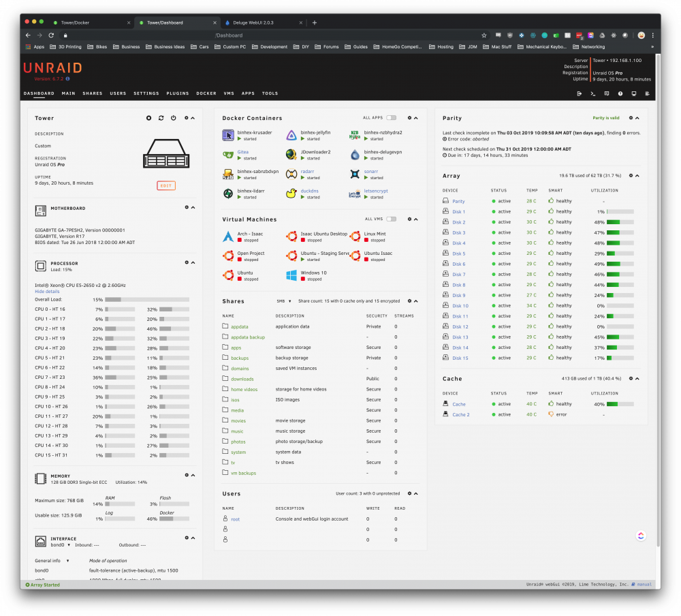Viewport: 681px width, 616px height.
Task: Click the server tower image
Action: tap(166, 153)
